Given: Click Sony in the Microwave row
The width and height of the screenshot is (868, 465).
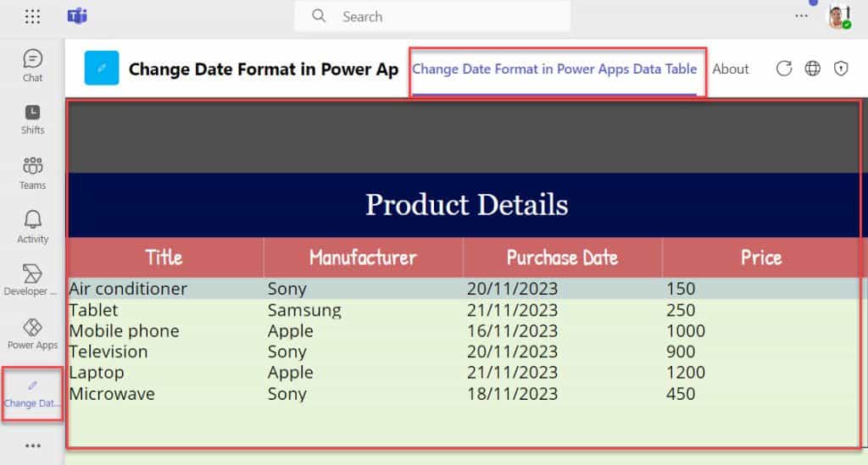Looking at the screenshot, I should pyautogui.click(x=287, y=394).
